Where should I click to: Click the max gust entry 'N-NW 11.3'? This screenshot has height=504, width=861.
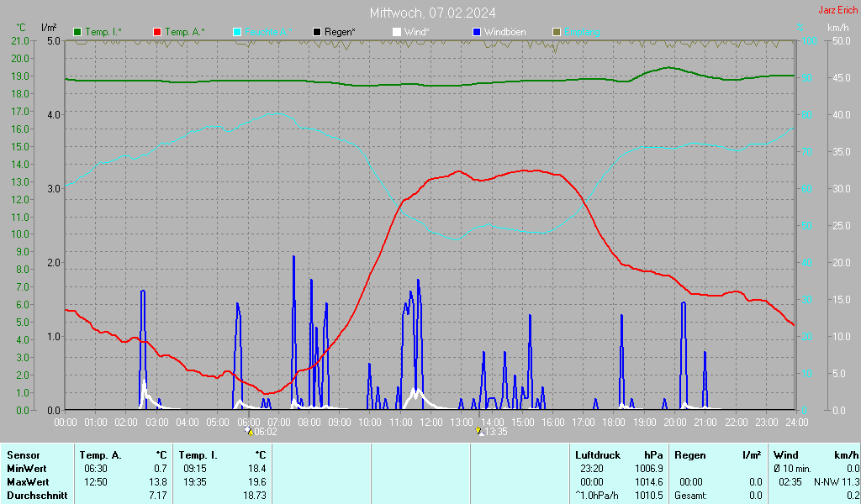(x=837, y=482)
